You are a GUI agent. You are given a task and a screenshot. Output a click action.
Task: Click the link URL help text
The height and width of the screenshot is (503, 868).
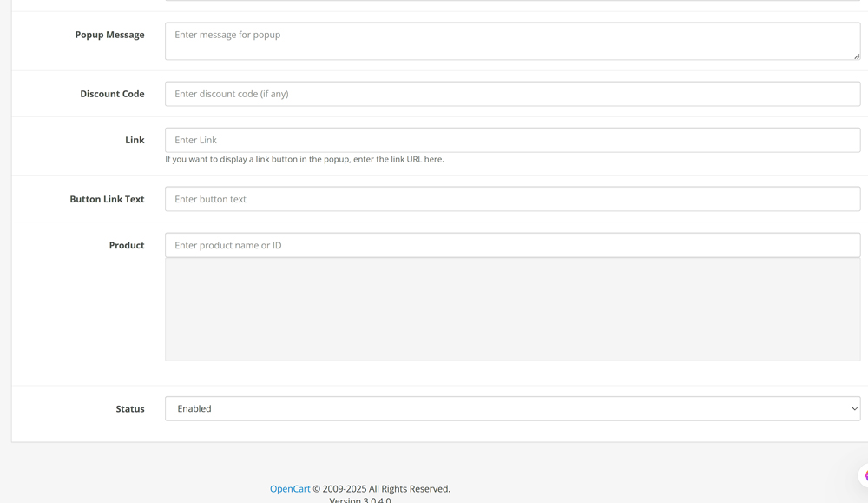click(x=304, y=159)
